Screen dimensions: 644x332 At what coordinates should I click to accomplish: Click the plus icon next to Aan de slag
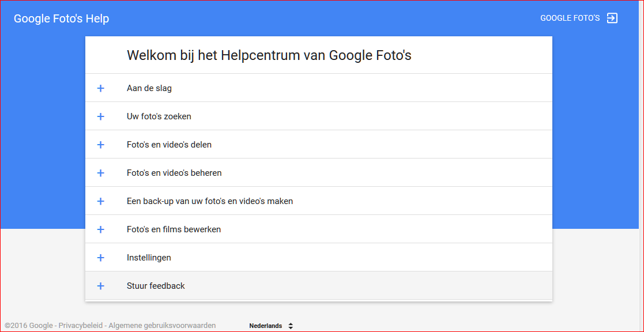[x=101, y=88]
